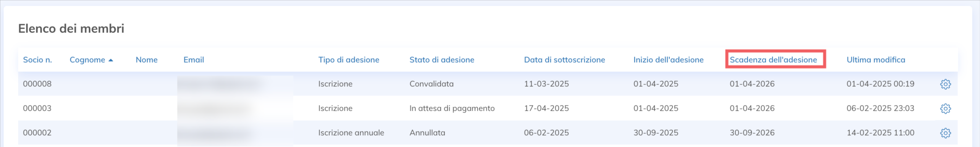Click the Convalidata status cell
980x147 pixels.
coord(432,84)
